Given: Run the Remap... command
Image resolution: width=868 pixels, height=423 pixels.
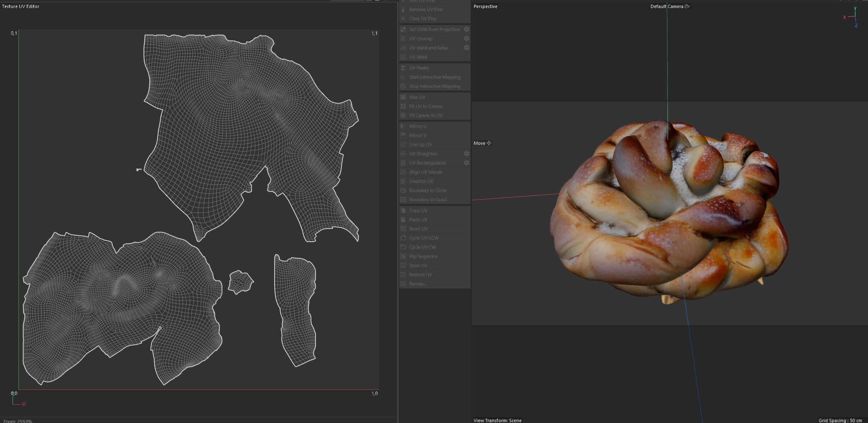Looking at the screenshot, I should 417,284.
